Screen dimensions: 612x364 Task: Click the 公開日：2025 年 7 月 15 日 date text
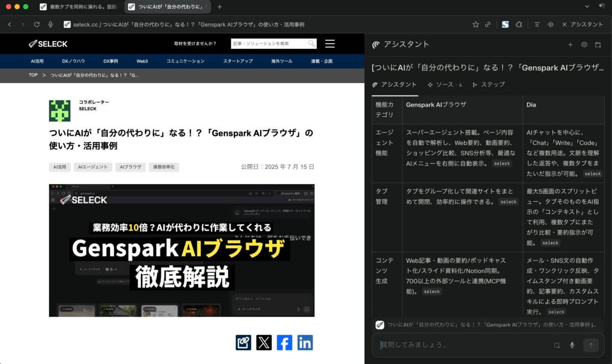click(x=277, y=167)
